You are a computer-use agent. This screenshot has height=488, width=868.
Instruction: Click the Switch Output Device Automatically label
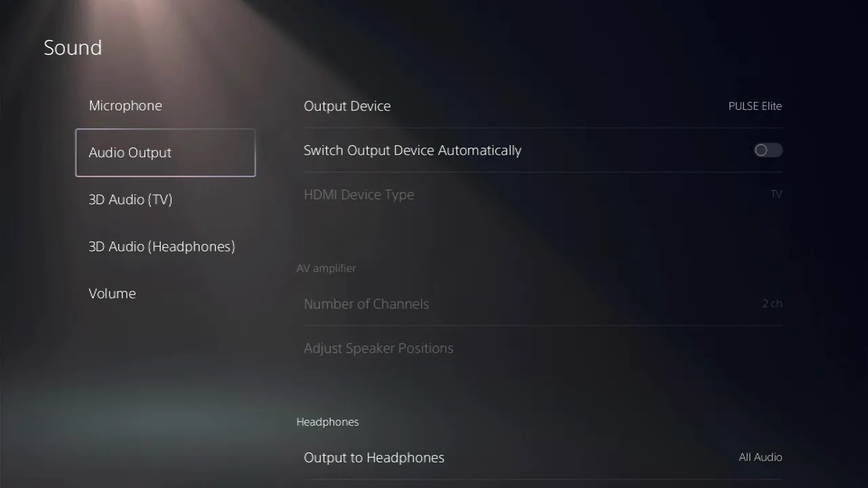click(412, 150)
